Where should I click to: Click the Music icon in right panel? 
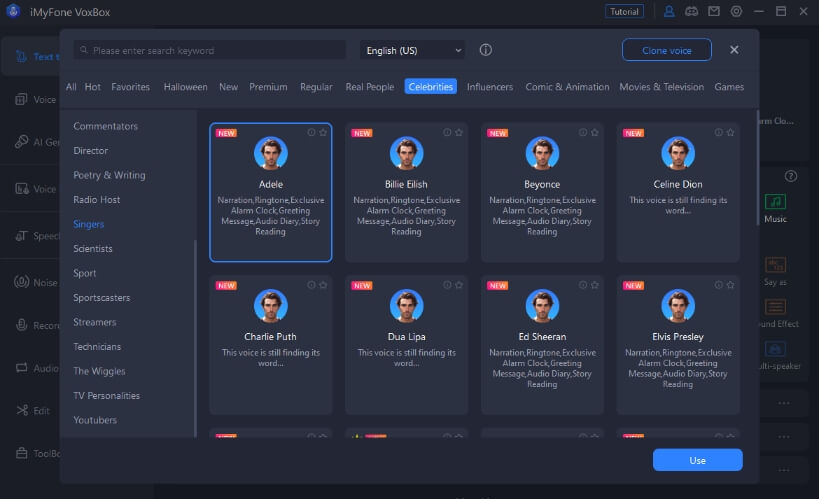[775, 202]
